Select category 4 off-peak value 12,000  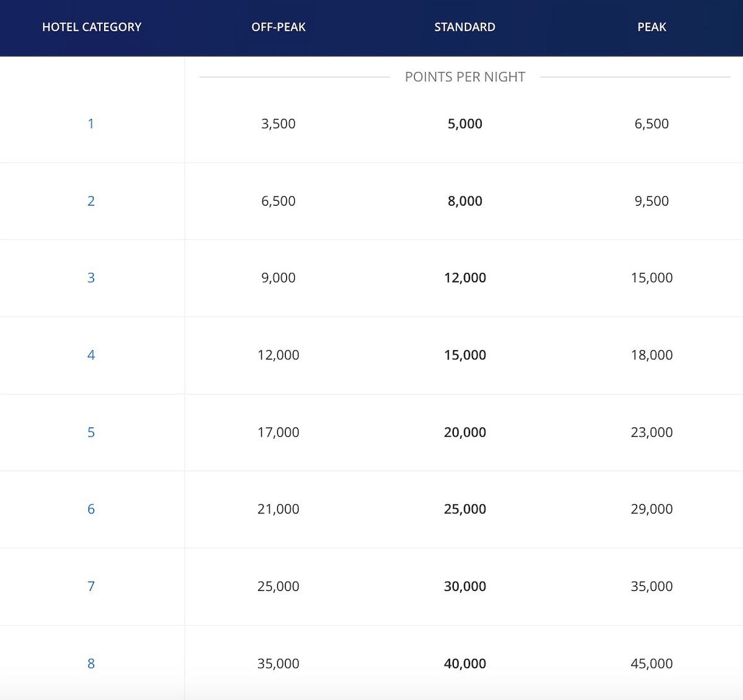[x=279, y=355]
